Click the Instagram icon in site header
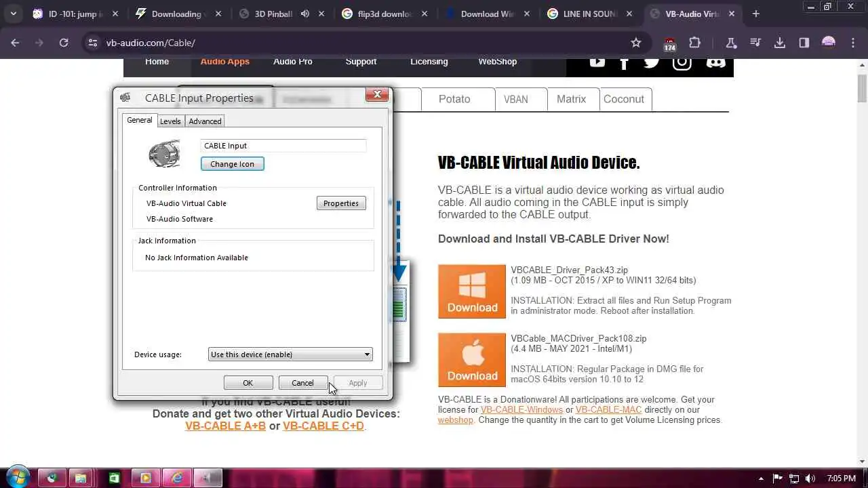This screenshot has height=488, width=868. click(682, 62)
